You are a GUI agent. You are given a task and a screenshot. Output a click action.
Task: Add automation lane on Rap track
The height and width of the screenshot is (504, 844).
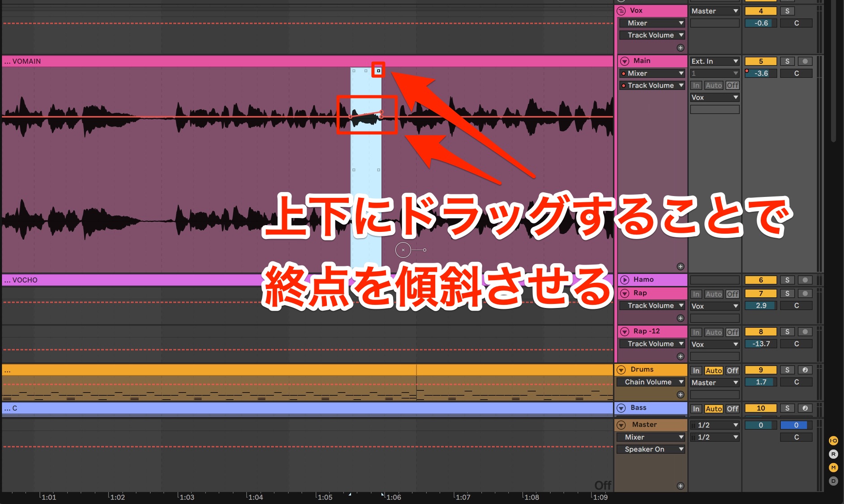(681, 318)
